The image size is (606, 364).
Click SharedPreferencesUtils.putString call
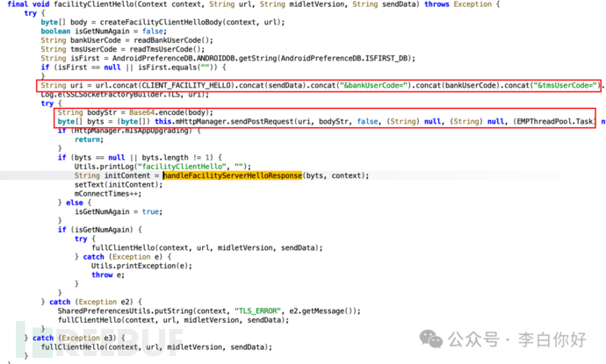[125, 311]
